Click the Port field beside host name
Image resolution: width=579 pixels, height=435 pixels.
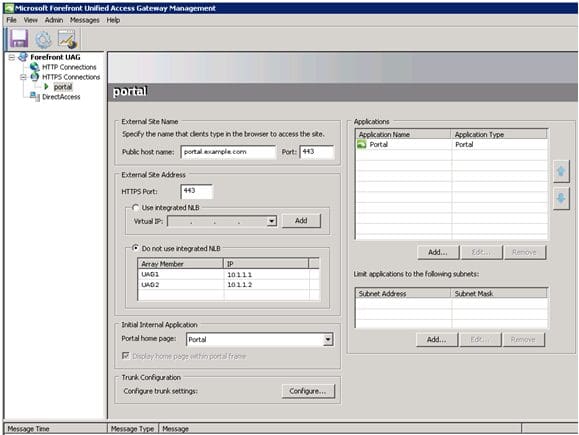click(317, 152)
